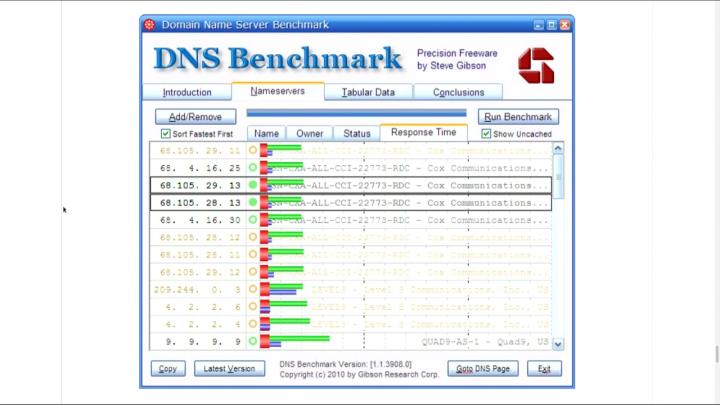Open the Tabular Data tab
The height and width of the screenshot is (405, 720).
coord(368,92)
